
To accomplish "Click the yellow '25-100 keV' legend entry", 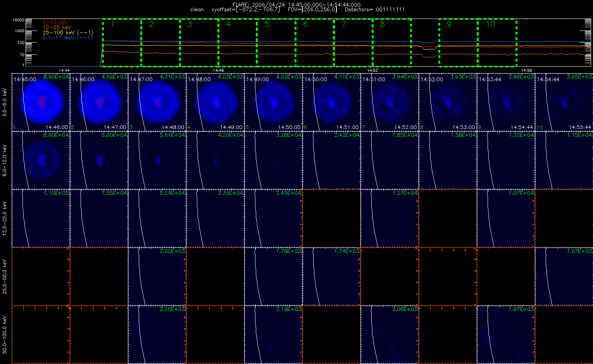I will (x=67, y=33).
